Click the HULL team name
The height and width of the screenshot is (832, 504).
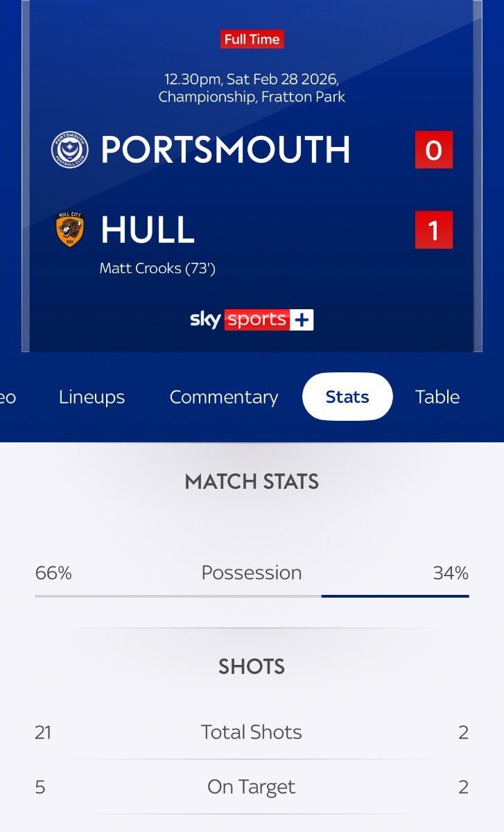(x=148, y=230)
